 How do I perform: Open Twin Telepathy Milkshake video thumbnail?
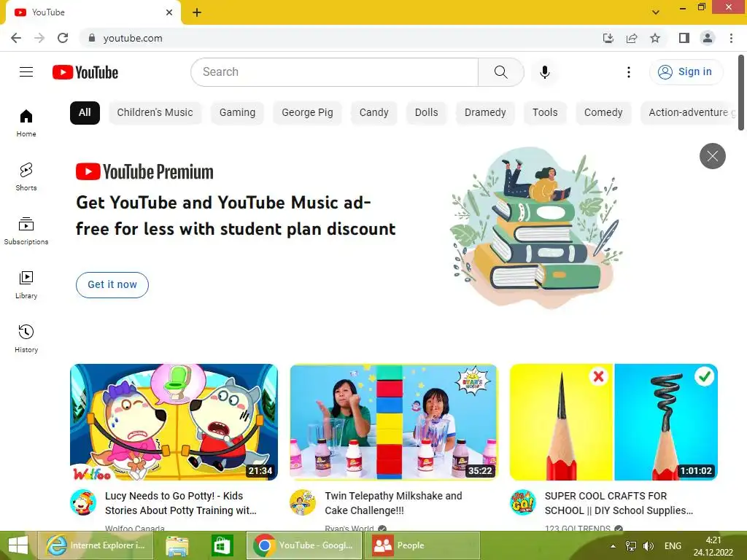[393, 422]
